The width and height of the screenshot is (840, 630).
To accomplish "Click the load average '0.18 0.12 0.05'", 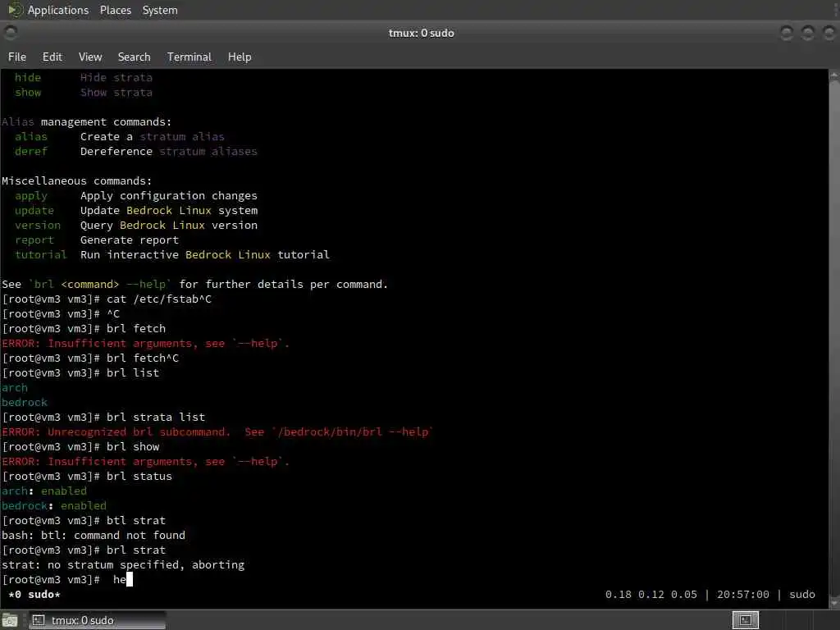I will (651, 594).
